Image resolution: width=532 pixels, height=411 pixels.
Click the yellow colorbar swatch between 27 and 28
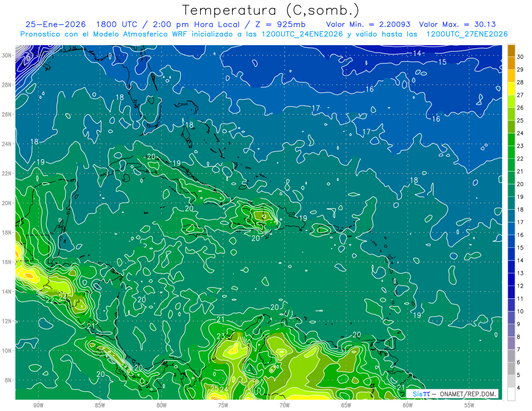coord(512,89)
